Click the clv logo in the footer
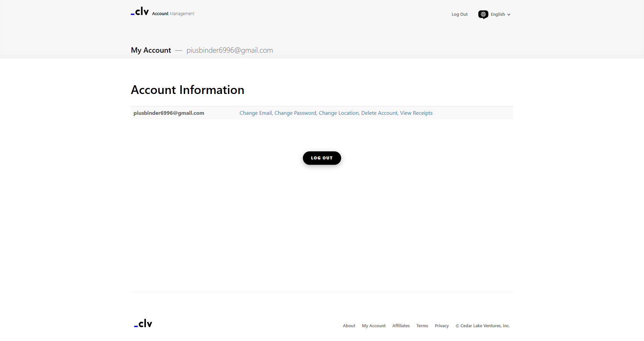Viewport: 644px width, 341px height. (x=143, y=324)
